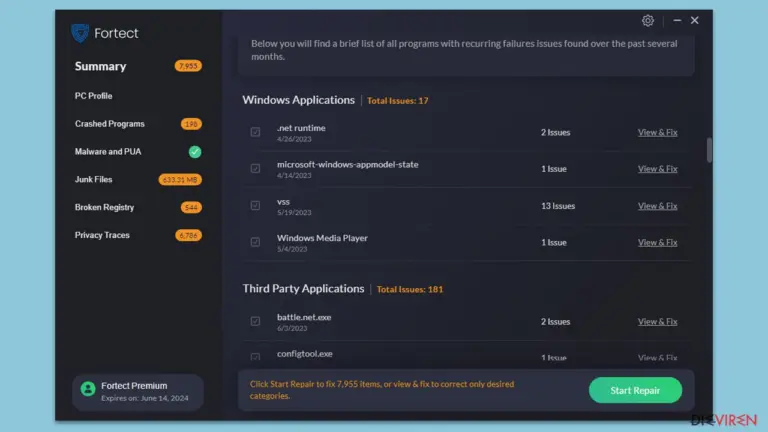Click the Fortect shield logo
Screen dimensions: 768x432
[x=80, y=33]
